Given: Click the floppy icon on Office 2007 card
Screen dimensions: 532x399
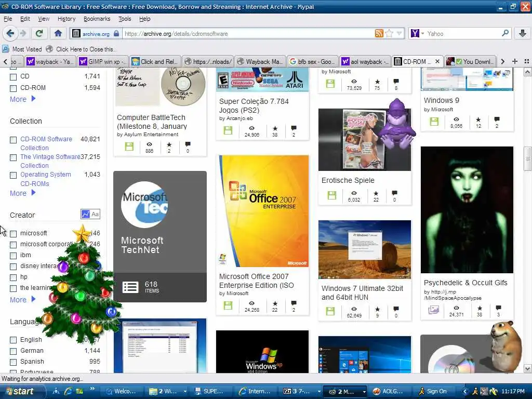Looking at the screenshot, I should (x=228, y=305).
